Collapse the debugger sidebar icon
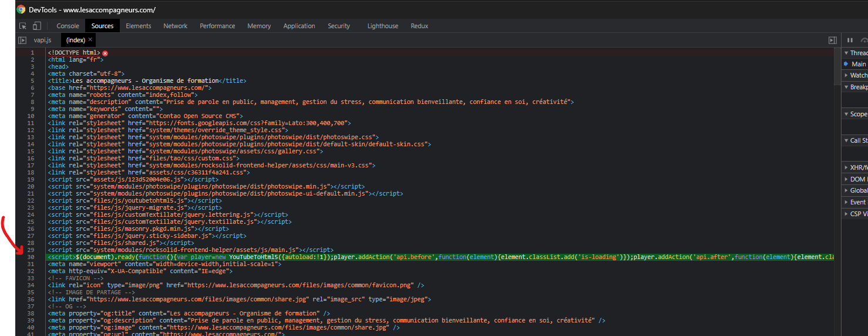This screenshot has height=336, width=868. point(832,40)
